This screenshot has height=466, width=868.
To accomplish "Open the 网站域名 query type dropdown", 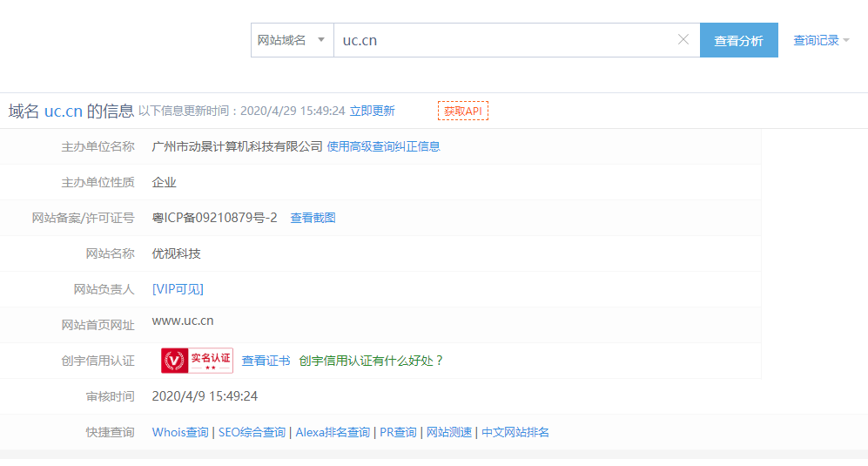I will point(293,40).
